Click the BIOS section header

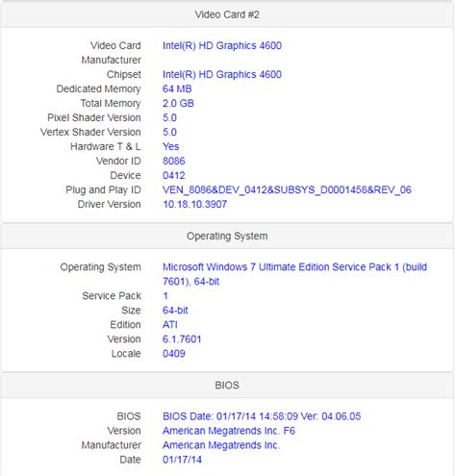point(227,386)
